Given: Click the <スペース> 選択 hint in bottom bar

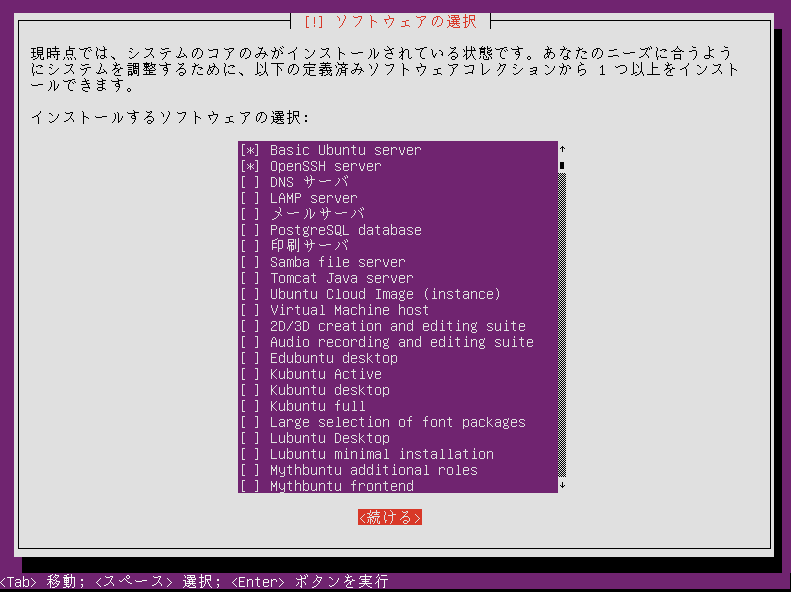Looking at the screenshot, I should (158, 582).
